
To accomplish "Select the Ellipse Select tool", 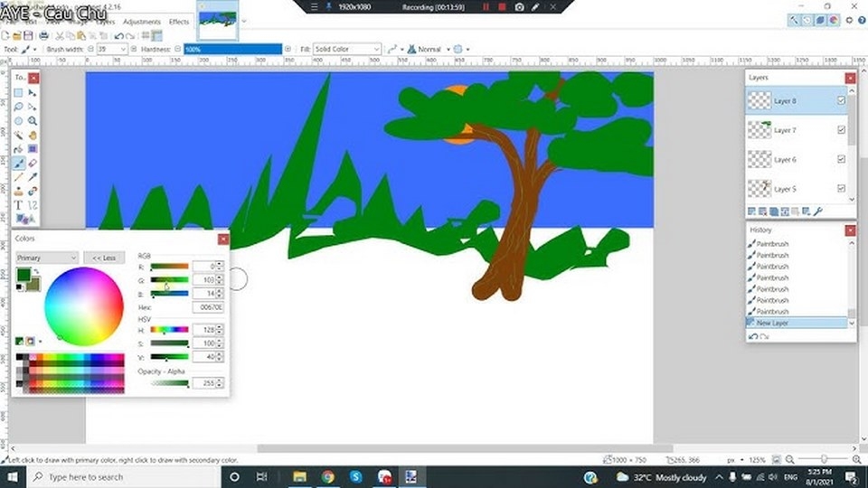I will (18, 120).
